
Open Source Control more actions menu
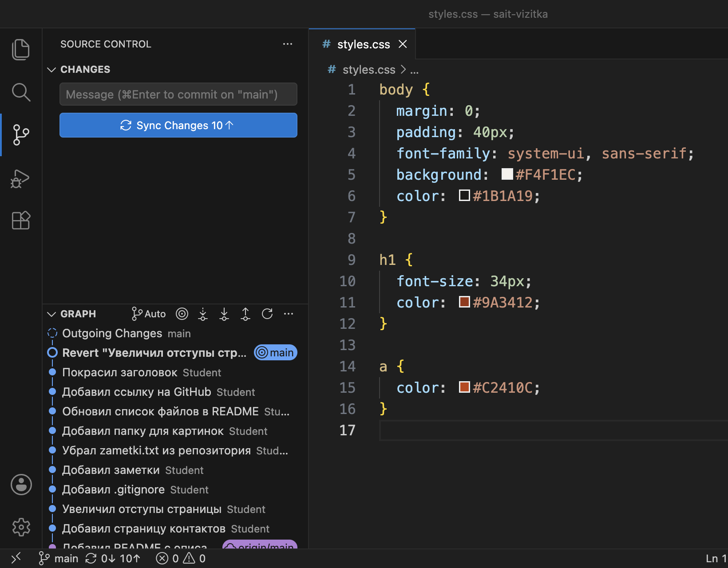(288, 44)
